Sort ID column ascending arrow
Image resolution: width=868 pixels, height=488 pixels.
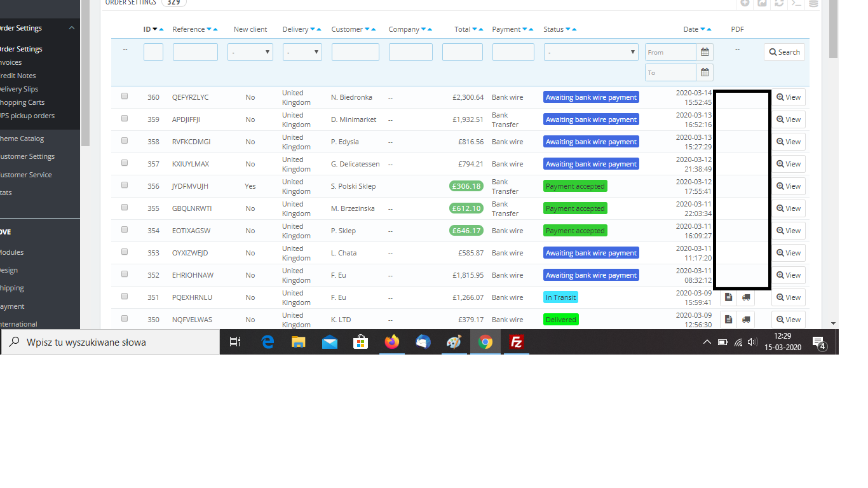point(161,29)
